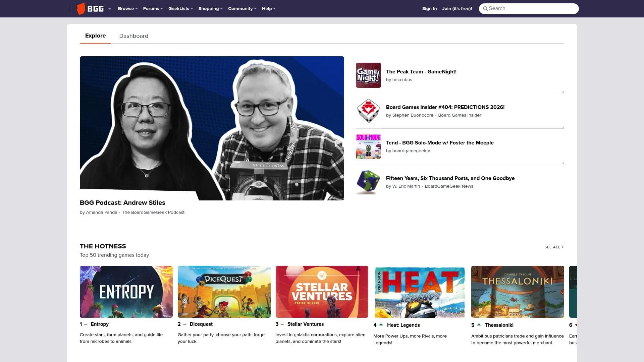This screenshot has width=644, height=362.
Task: Open W. Eric Martin author link
Action: point(406,186)
